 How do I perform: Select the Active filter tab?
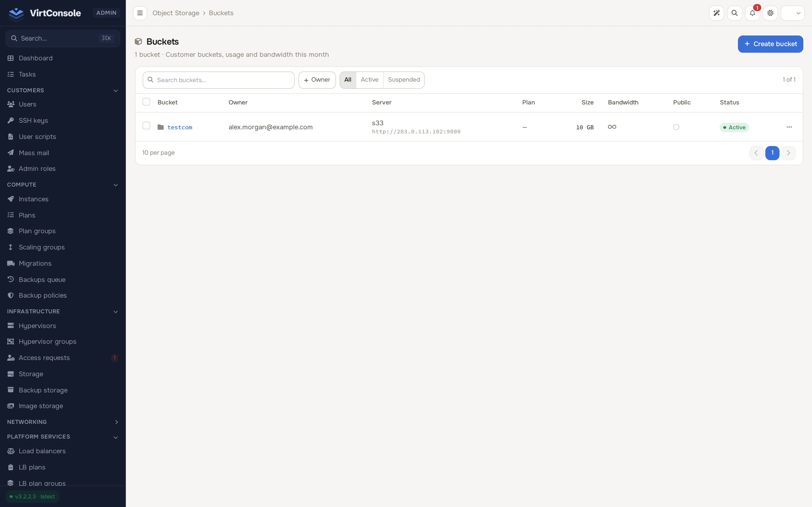[369, 80]
